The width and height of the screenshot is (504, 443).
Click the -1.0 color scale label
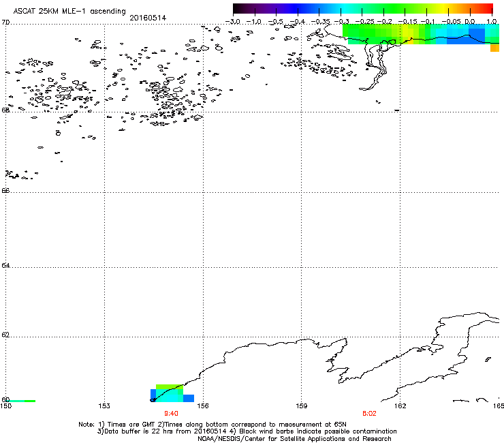point(254,22)
